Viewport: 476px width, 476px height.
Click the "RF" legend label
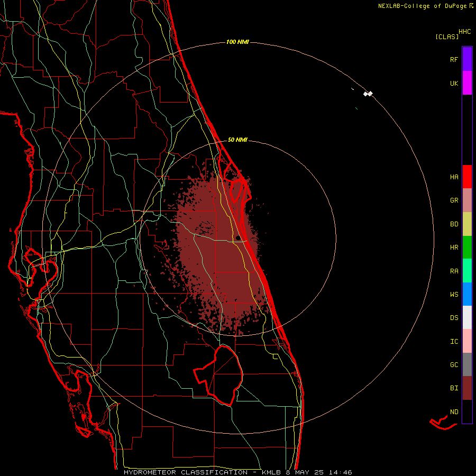click(x=454, y=60)
